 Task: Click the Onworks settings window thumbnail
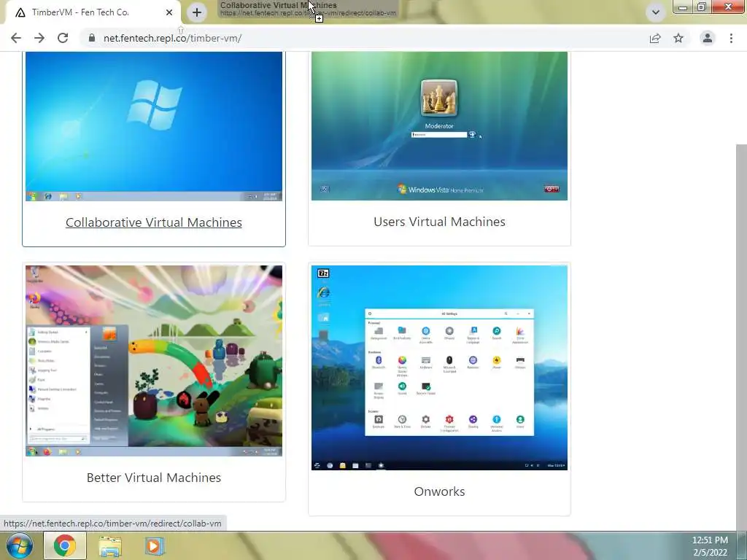click(439, 367)
